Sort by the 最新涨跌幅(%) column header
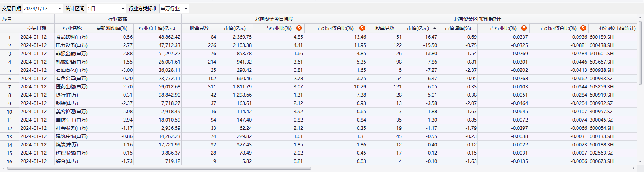Image resolution: width=644 pixels, height=172 pixels. 112,28
